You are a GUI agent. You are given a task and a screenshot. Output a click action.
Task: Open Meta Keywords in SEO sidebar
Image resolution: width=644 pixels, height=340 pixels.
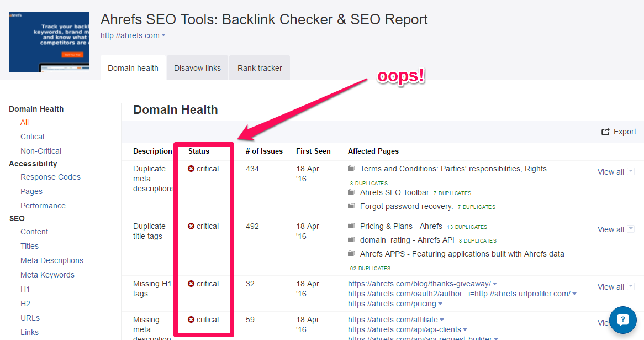[47, 275]
